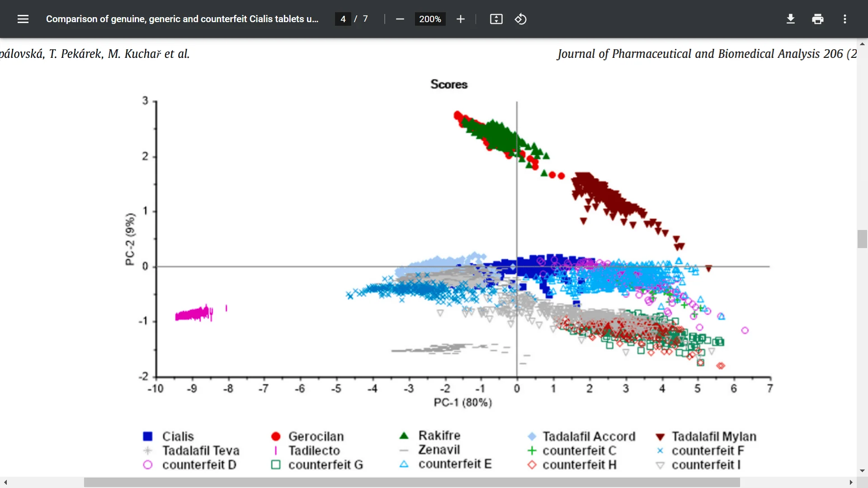
Task: Click the "PC-2 (9%)" axis label
Action: coord(130,239)
